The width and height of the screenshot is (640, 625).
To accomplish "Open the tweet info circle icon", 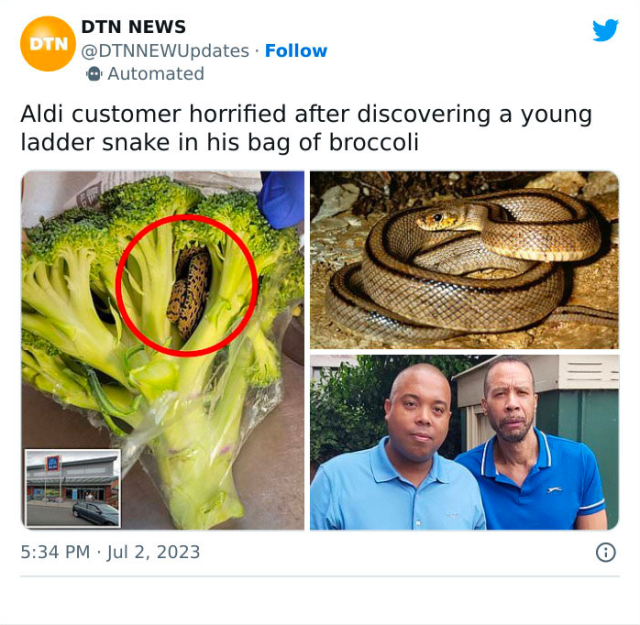I will [606, 552].
